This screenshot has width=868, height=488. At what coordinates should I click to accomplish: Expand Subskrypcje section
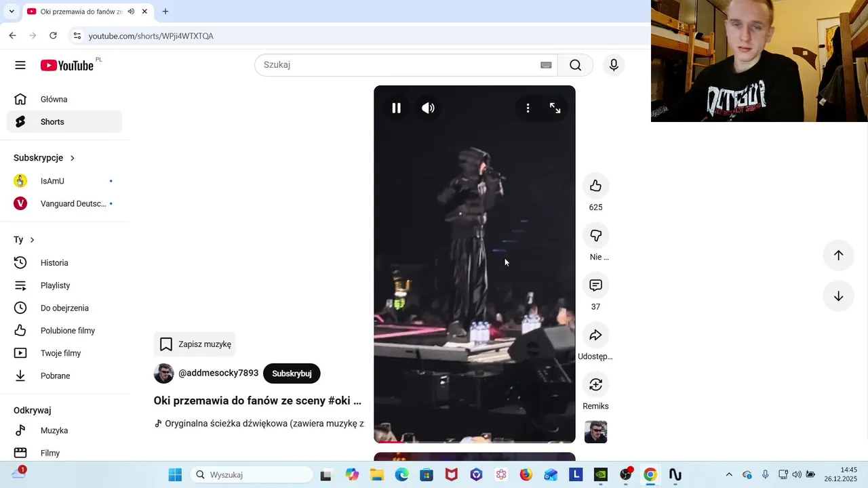coord(44,158)
